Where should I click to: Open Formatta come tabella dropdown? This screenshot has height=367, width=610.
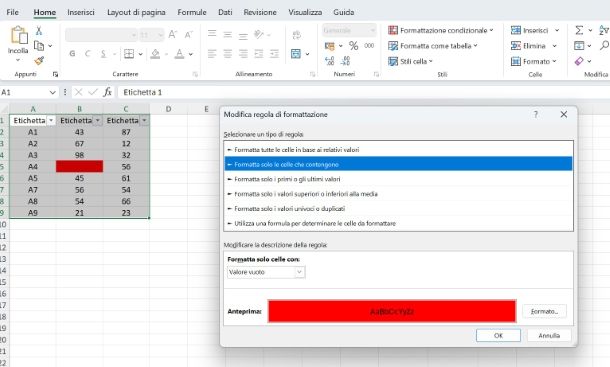tap(433, 46)
